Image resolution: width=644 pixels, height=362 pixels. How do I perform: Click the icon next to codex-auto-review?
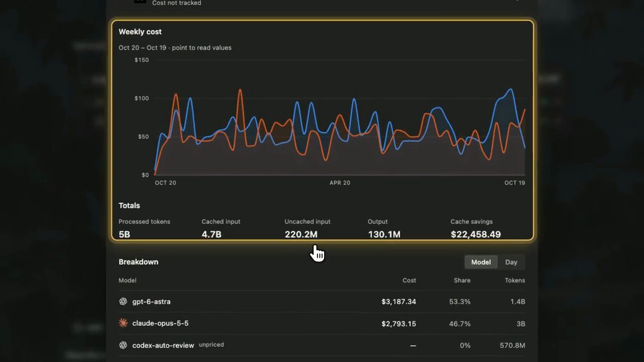pos(123,345)
